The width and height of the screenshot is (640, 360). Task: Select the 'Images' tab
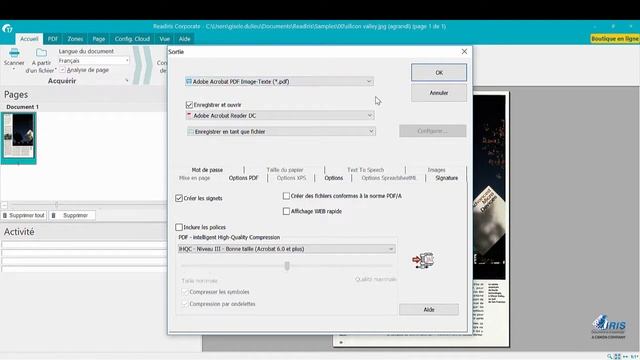[436, 169]
